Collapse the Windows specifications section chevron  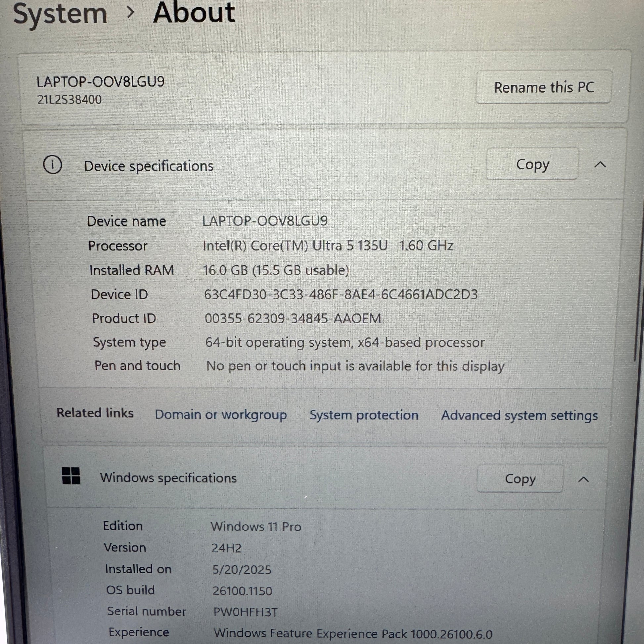tap(583, 479)
